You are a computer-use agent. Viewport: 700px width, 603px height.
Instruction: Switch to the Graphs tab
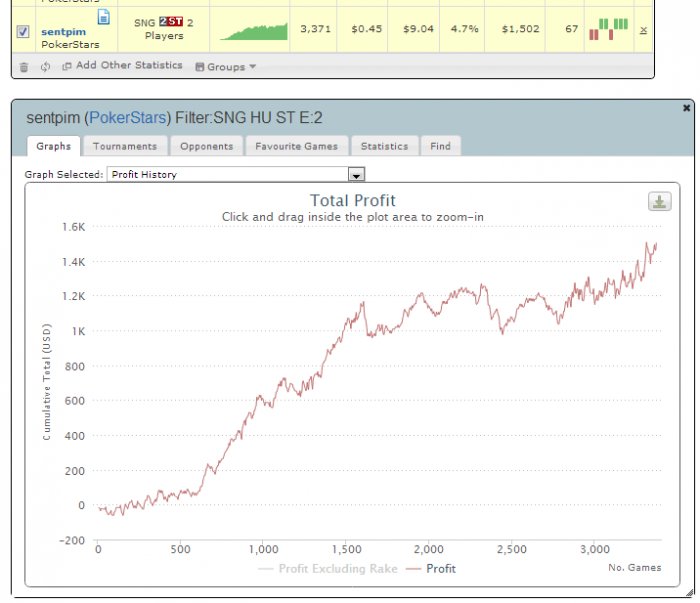tap(54, 146)
